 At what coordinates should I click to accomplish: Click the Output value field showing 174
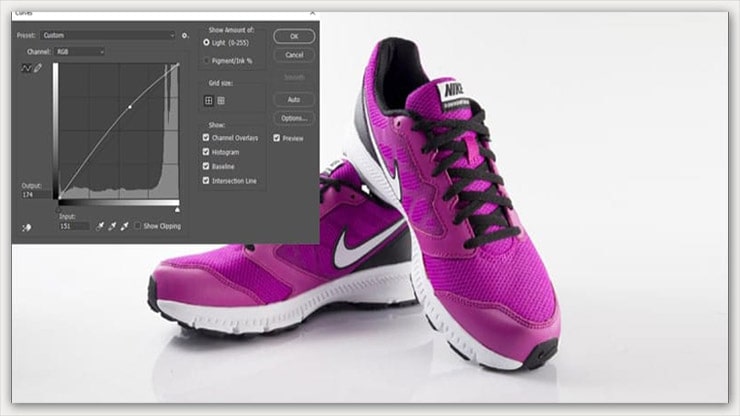click(x=36, y=195)
